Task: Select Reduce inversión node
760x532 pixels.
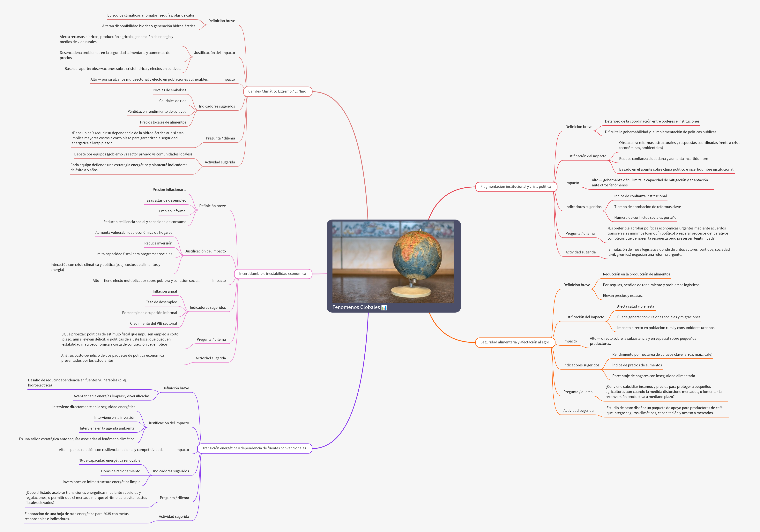Action: pyautogui.click(x=158, y=243)
